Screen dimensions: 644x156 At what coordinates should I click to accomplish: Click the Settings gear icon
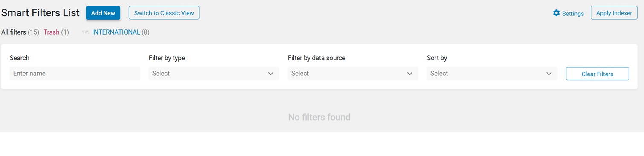tap(556, 13)
